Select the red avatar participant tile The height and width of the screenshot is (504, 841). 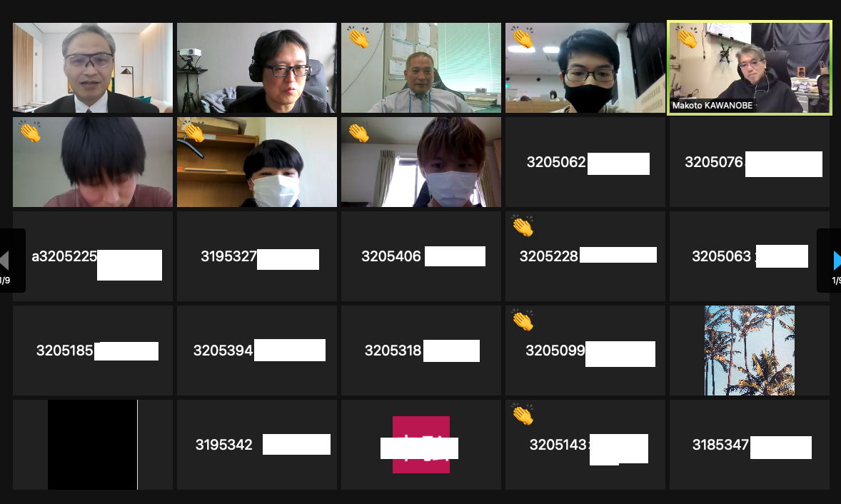click(x=421, y=445)
